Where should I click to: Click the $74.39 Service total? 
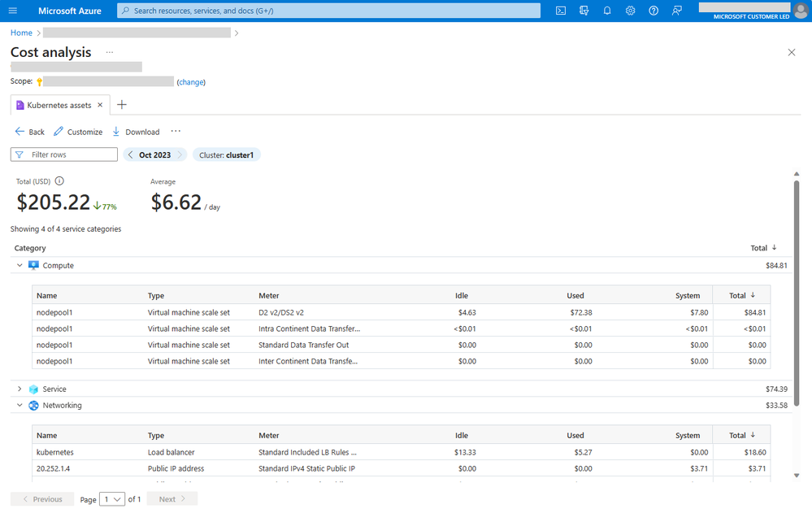click(776, 389)
